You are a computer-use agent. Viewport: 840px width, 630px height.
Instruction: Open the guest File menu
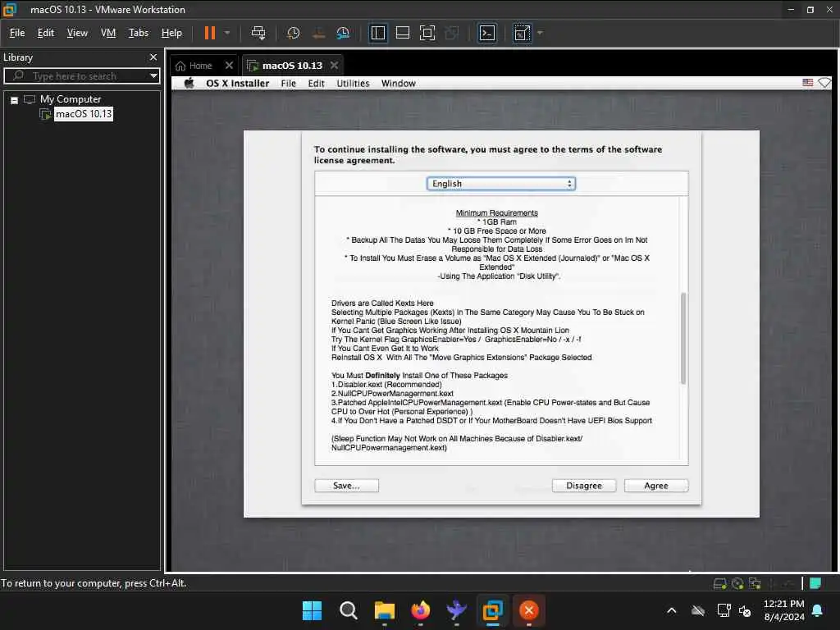point(288,84)
